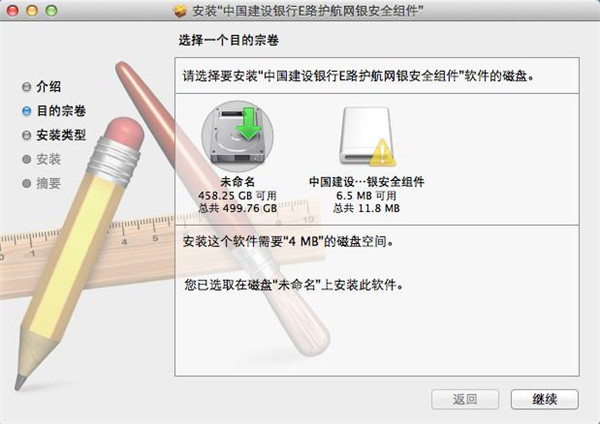This screenshot has width=600, height=424.
Task: Click the 继续 button
Action: [x=545, y=400]
